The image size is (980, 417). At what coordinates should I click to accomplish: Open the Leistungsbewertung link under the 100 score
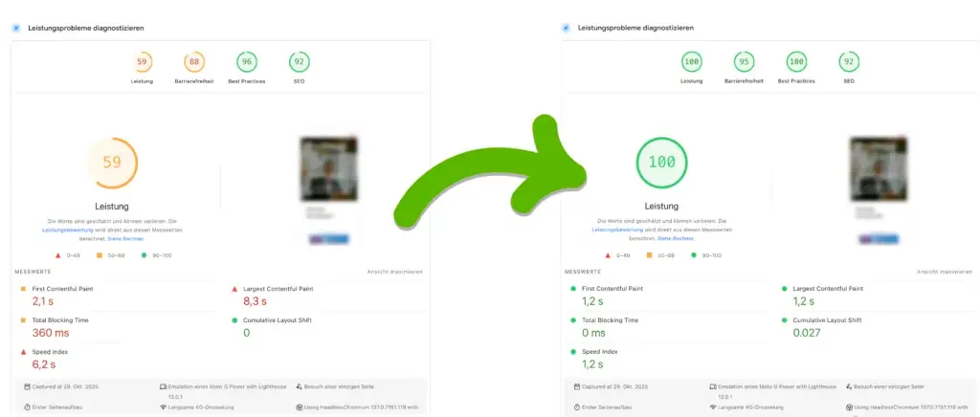click(617, 230)
